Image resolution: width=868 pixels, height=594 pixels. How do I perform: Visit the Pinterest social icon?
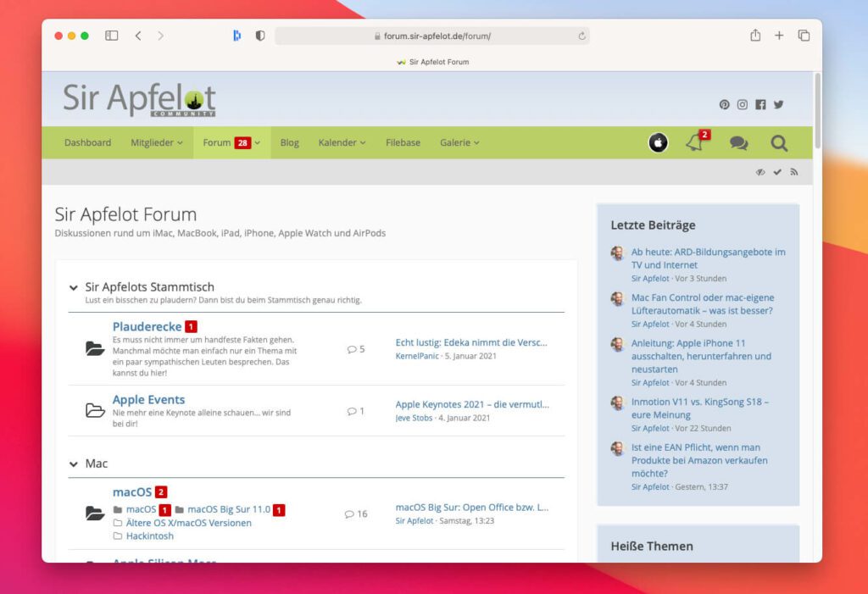tap(724, 104)
